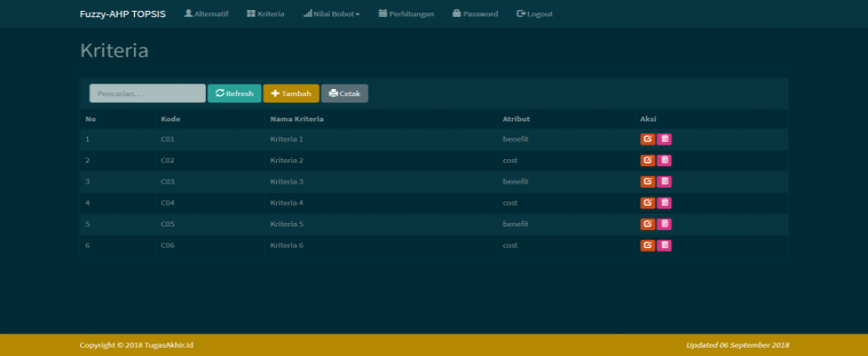Go to the Alternatif menu
The height and width of the screenshot is (356, 868).
(206, 13)
